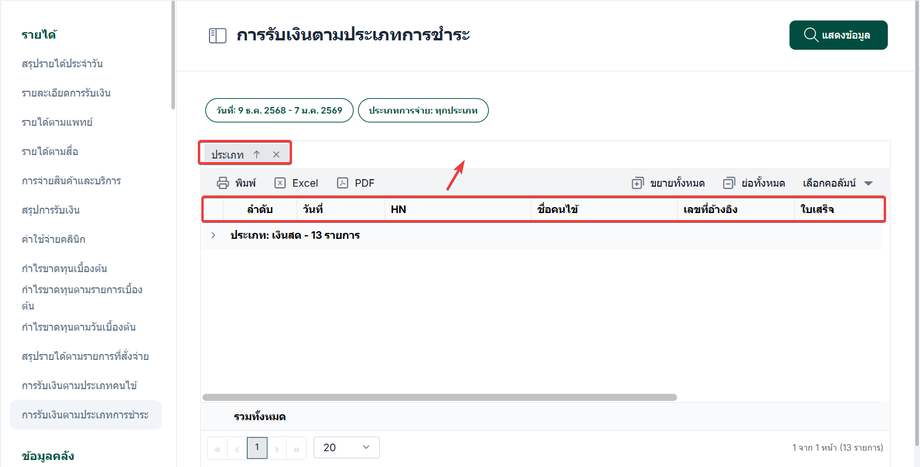Click the พิมพ์ print button

click(x=236, y=183)
